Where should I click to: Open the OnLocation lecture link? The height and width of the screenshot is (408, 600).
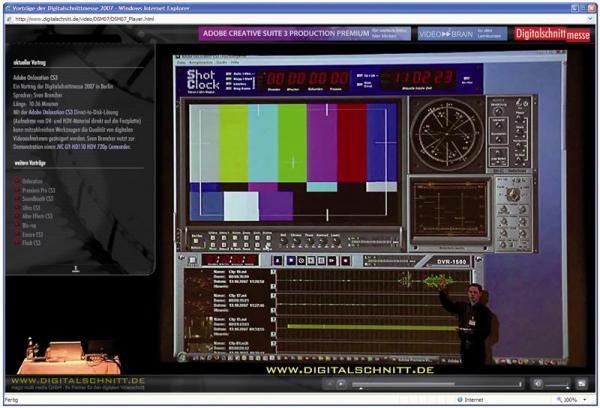(32, 181)
